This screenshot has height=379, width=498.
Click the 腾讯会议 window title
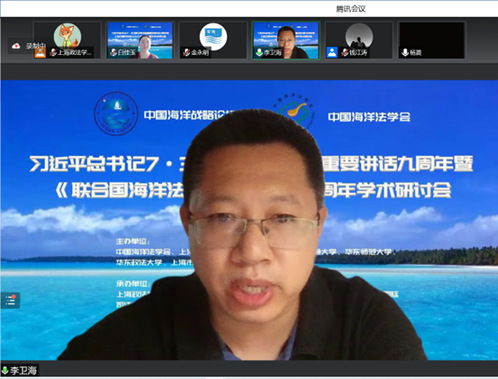coord(351,9)
